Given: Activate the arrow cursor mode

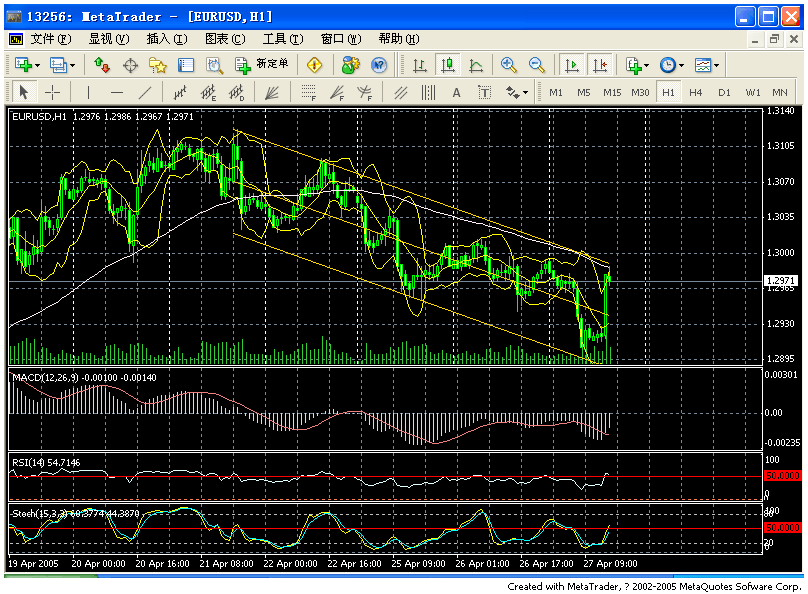Looking at the screenshot, I should (x=24, y=93).
